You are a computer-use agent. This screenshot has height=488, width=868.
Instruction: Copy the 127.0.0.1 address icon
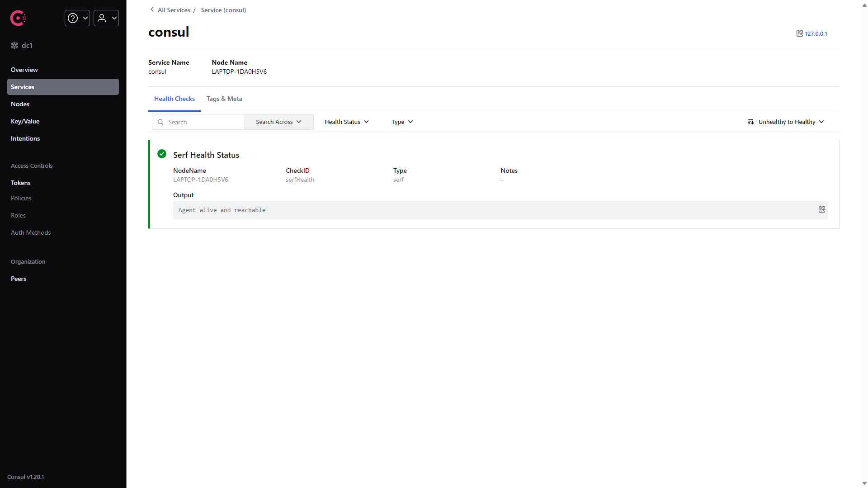(799, 33)
